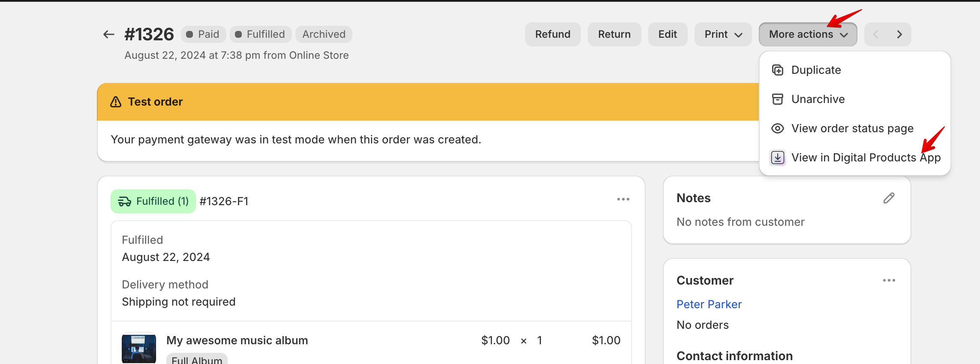Screen dimensions: 980x364
Task: Click the Edit button
Action: (667, 34)
